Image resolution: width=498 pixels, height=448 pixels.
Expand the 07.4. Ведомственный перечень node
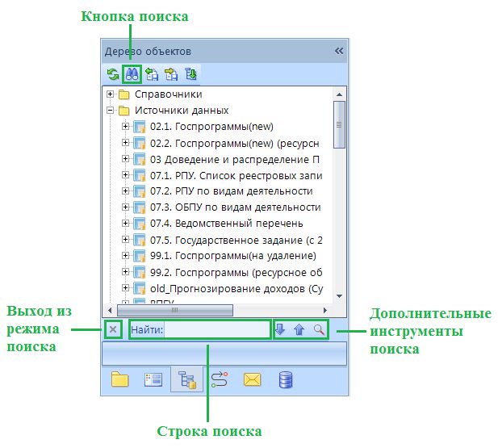125,224
